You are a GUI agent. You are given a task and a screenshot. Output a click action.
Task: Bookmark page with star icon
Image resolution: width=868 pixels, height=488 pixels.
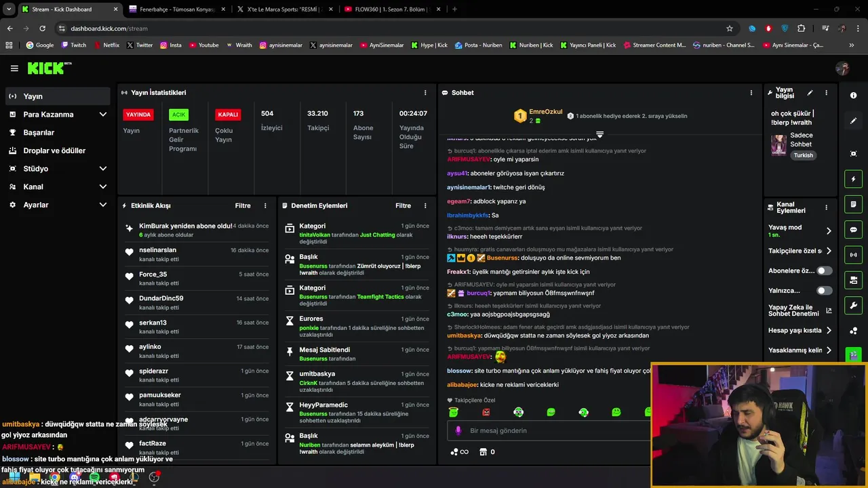[730, 28]
